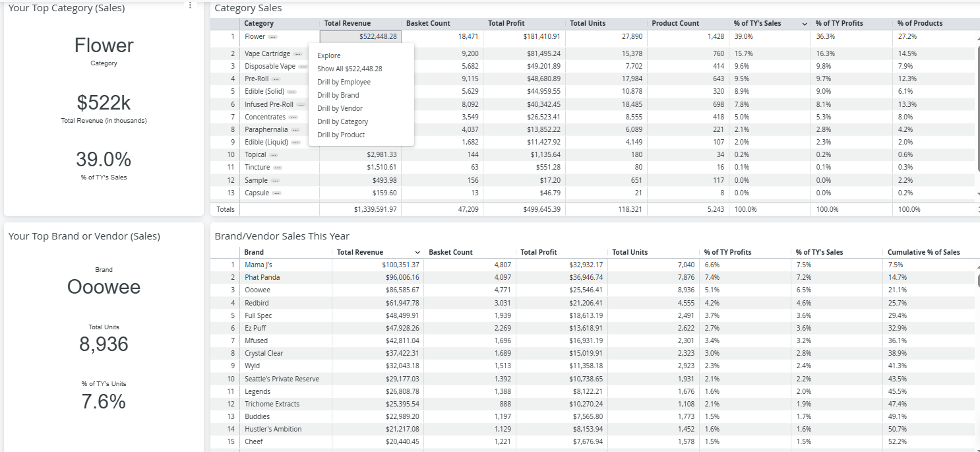980x452 pixels.
Task: Click the ellipsis beside Vape Cartridge
Action: point(298,54)
